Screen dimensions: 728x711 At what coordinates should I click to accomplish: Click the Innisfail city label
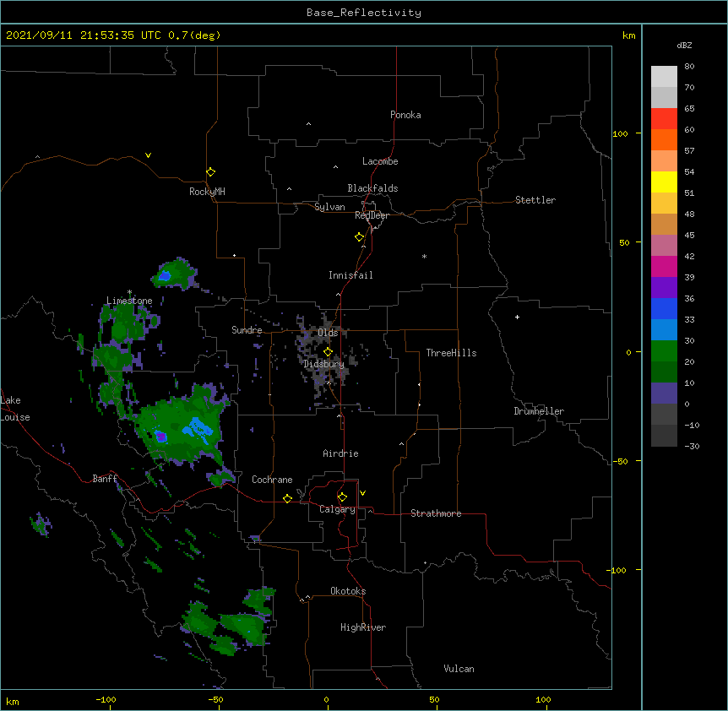[x=350, y=275]
